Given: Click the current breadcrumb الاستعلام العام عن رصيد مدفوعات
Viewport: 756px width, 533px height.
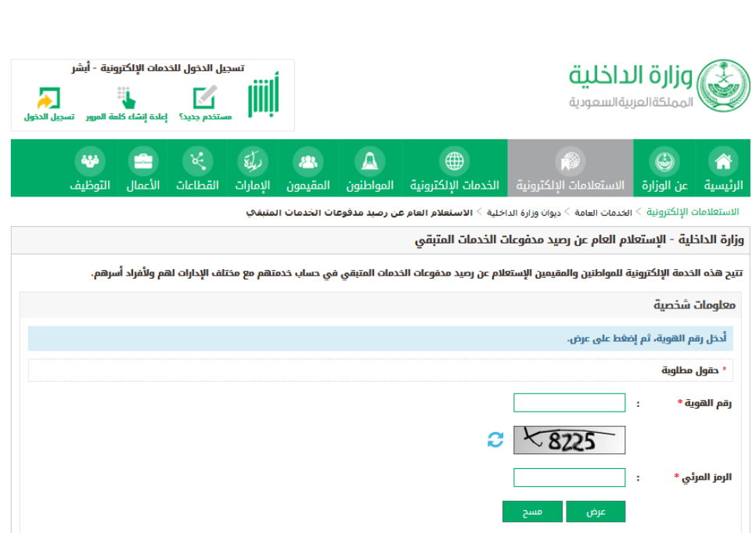Looking at the screenshot, I should 360,213.
